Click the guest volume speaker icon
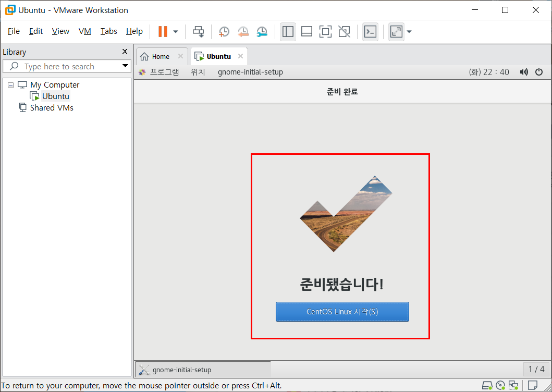Screen dimensions: 552x392 [x=524, y=72]
